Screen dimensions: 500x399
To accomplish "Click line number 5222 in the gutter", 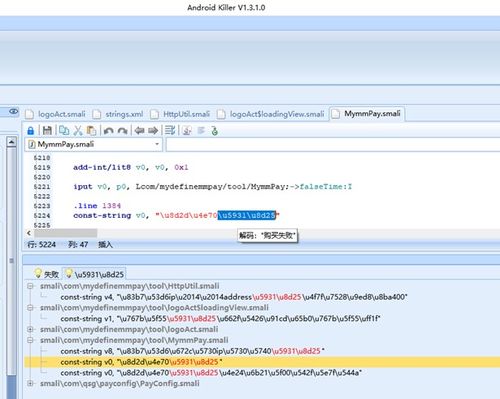I will click(42, 196).
